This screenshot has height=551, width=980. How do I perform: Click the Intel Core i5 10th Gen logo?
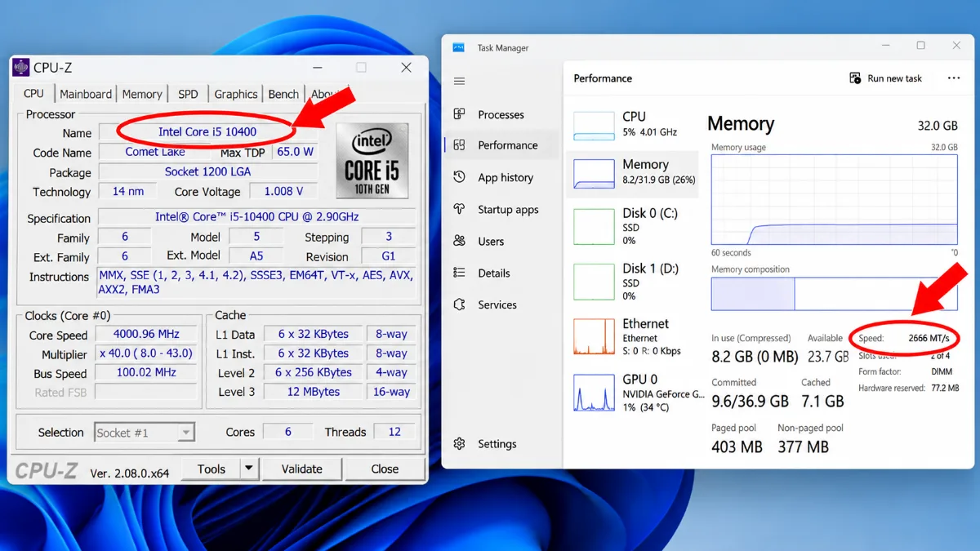click(372, 161)
